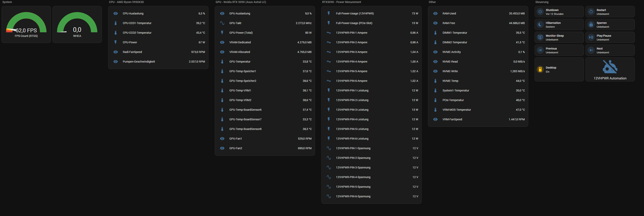The image size is (644, 216).
Task: Open the FPS-Count (RTSS) gauge
Action: click(26, 24)
